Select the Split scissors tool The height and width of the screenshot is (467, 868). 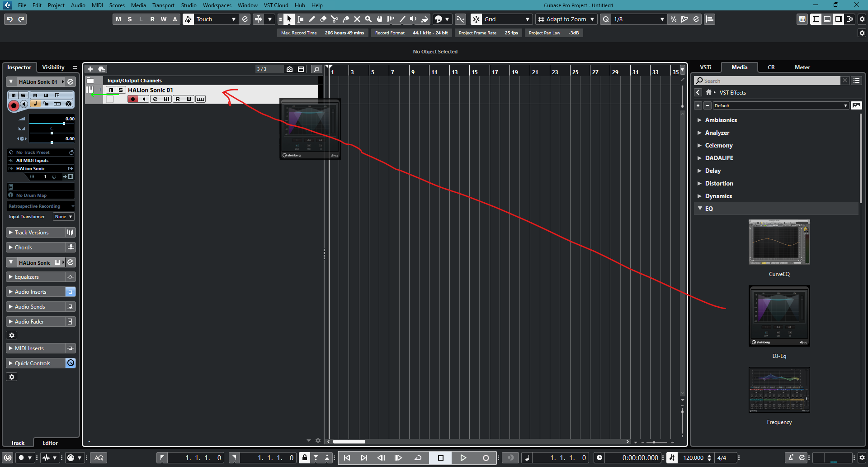[335, 19]
